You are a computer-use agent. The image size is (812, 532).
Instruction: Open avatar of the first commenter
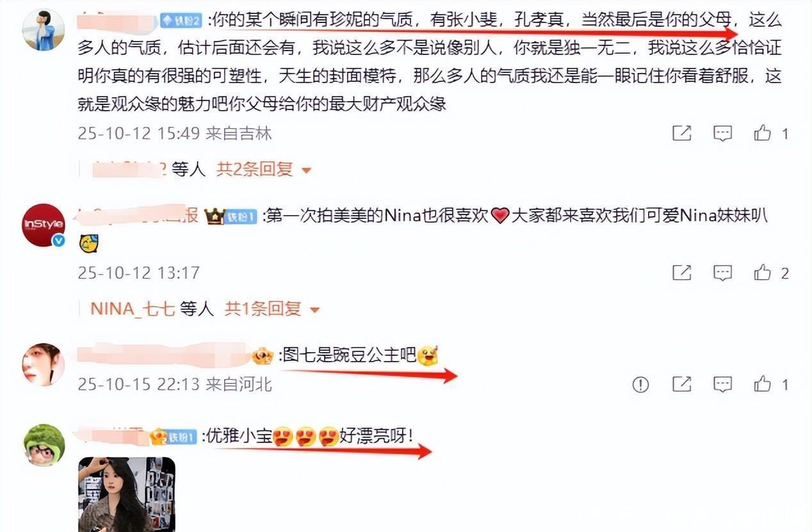pos(44,29)
